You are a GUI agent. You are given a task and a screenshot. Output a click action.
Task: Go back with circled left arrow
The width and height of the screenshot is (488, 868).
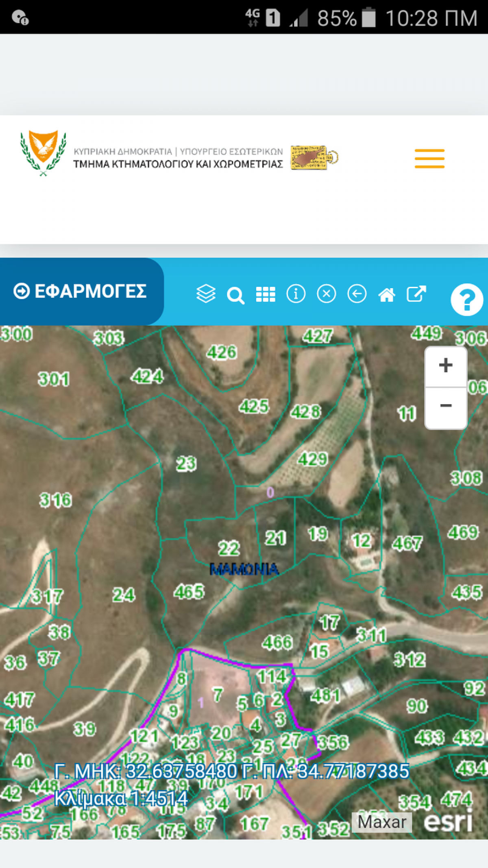[x=357, y=293]
